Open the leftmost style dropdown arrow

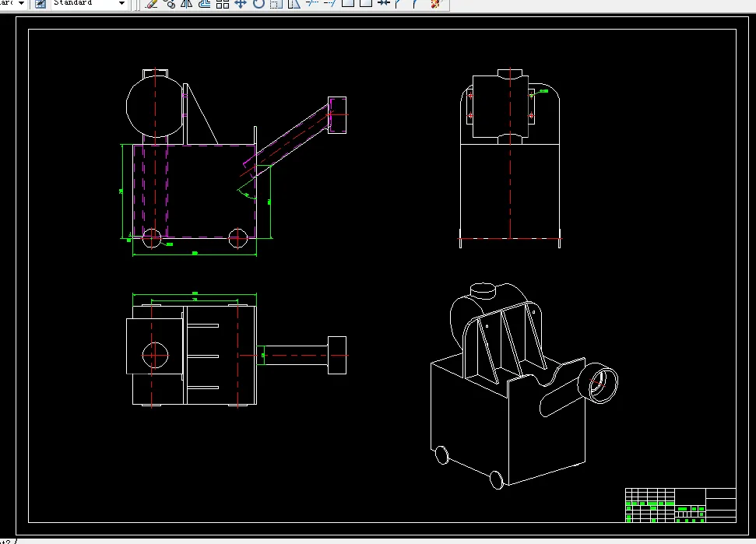21,3
